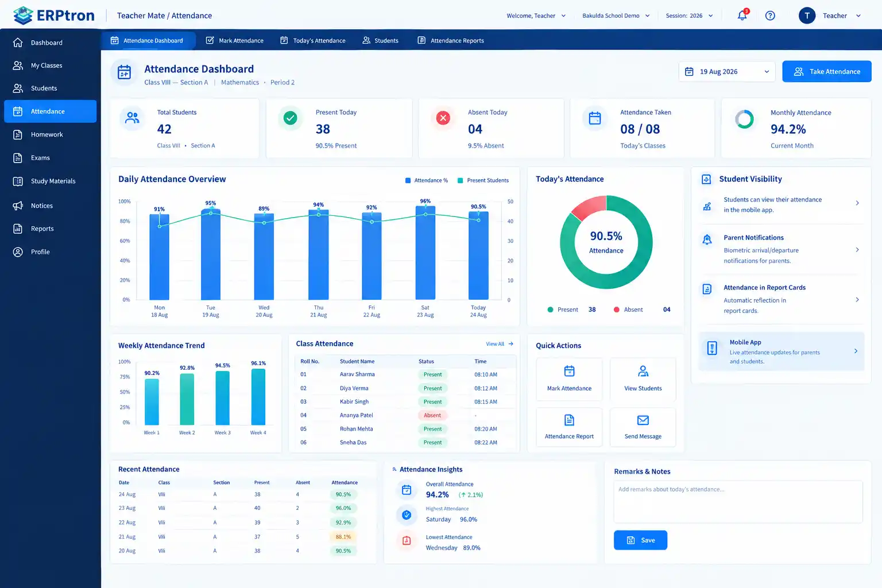This screenshot has height=588, width=882.
Task: Open the Teacher profile menu
Action: [x=830, y=16]
